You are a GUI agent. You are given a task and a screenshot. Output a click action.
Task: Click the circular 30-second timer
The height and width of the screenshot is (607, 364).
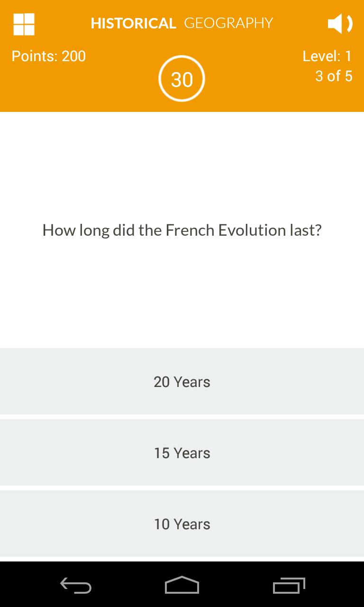click(x=182, y=79)
